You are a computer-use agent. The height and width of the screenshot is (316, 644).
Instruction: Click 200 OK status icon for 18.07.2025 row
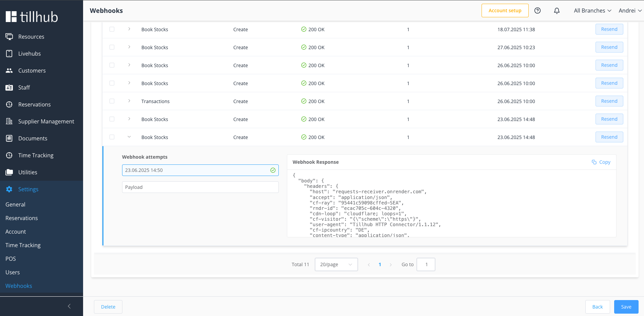click(304, 29)
